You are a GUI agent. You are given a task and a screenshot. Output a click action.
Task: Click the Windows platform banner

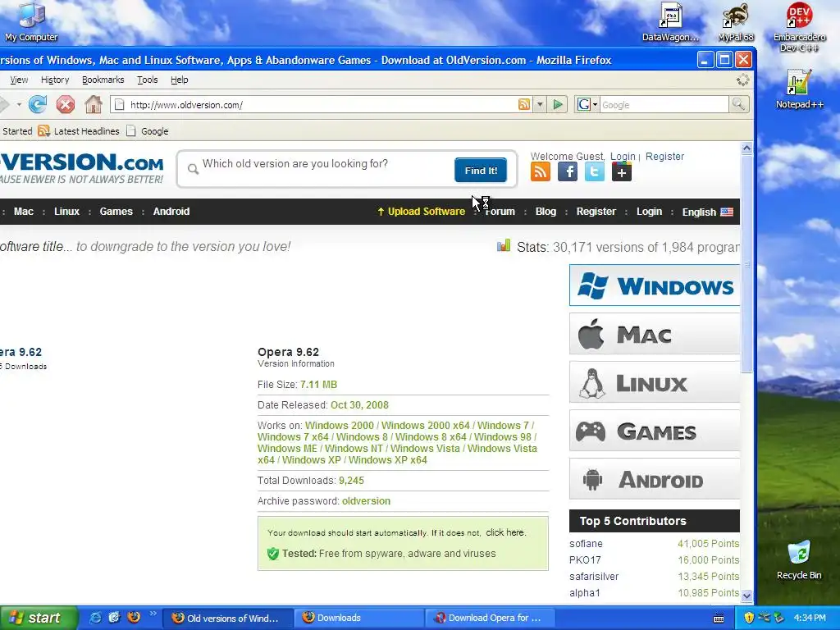[x=654, y=285]
